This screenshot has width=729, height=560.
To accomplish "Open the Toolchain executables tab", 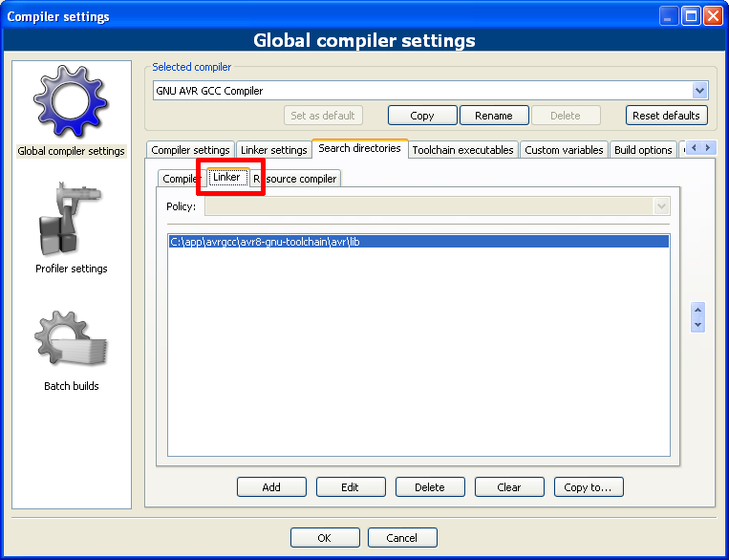I will 463,150.
